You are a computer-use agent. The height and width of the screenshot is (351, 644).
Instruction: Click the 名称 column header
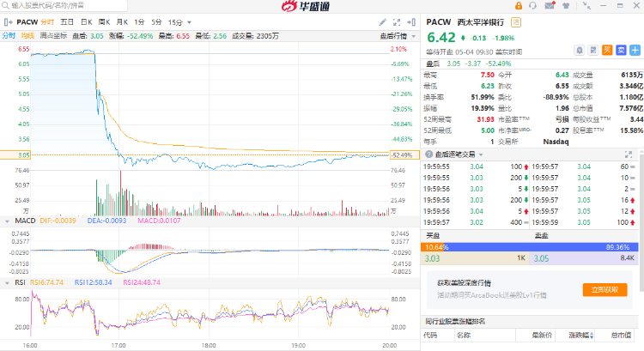[464, 336]
